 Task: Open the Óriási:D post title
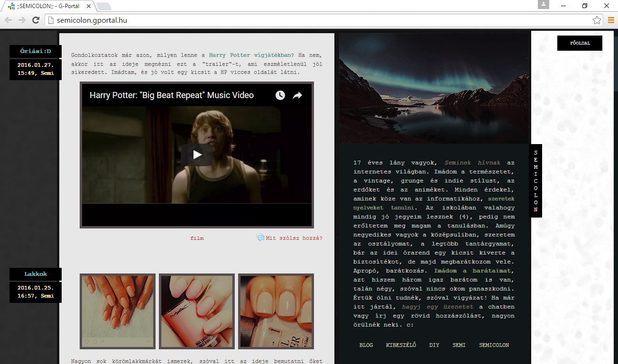click(x=36, y=51)
